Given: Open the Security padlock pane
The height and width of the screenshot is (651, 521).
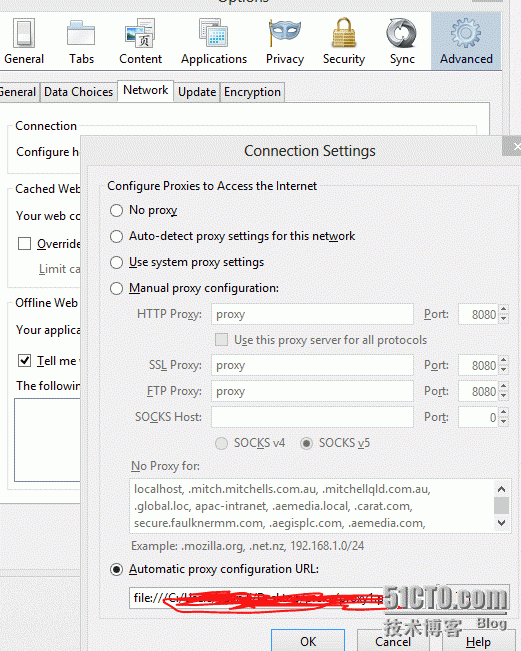Looking at the screenshot, I should tap(344, 41).
